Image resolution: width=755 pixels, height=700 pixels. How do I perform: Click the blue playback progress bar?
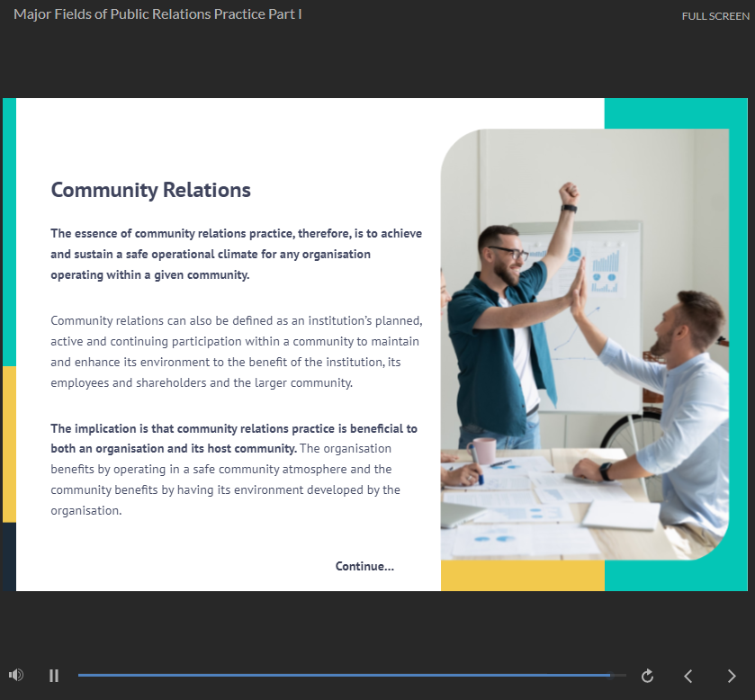coord(352,676)
